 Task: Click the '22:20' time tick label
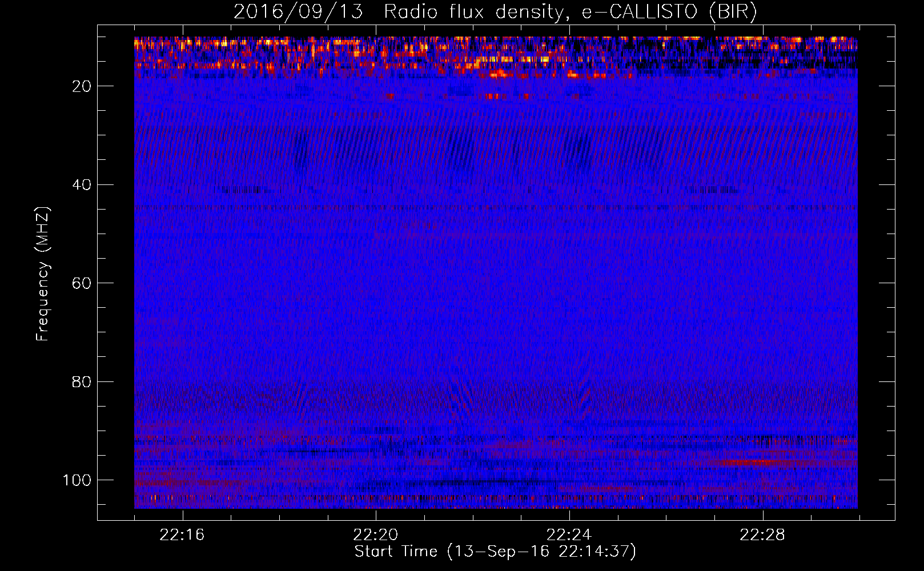coord(376,535)
